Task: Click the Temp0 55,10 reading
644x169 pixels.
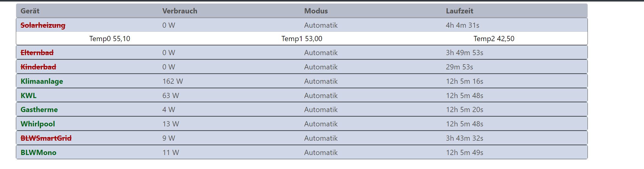Action: 110,39
